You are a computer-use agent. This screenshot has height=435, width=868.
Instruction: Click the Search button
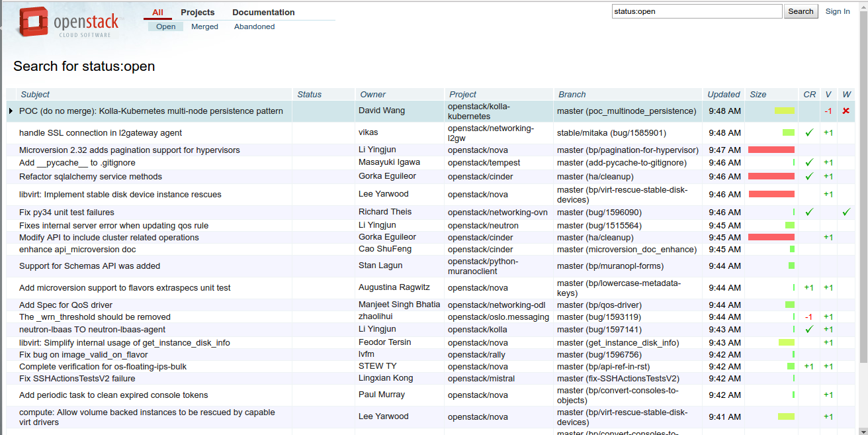(801, 11)
